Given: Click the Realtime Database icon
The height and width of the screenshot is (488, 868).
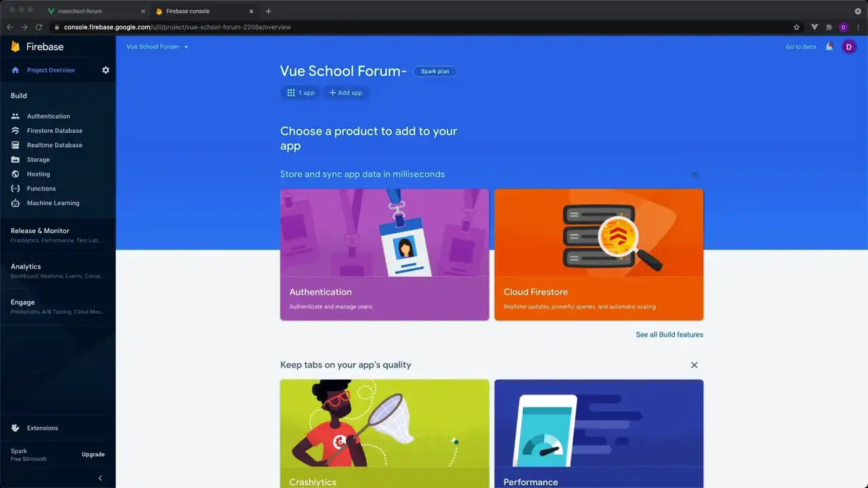Looking at the screenshot, I should 16,145.
